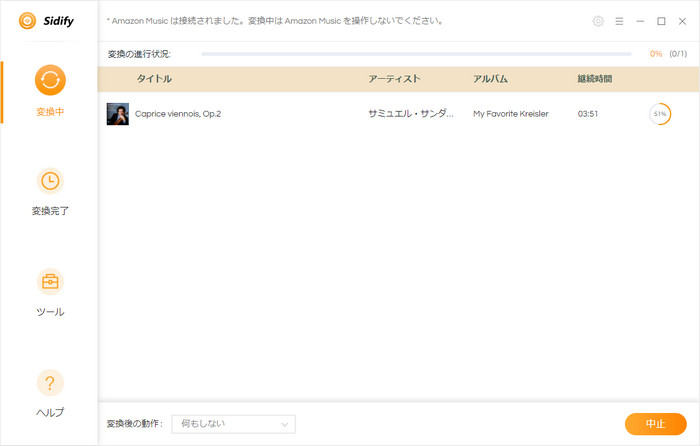Select the ツール sidebar label
This screenshot has width=700, height=446.
50,312
